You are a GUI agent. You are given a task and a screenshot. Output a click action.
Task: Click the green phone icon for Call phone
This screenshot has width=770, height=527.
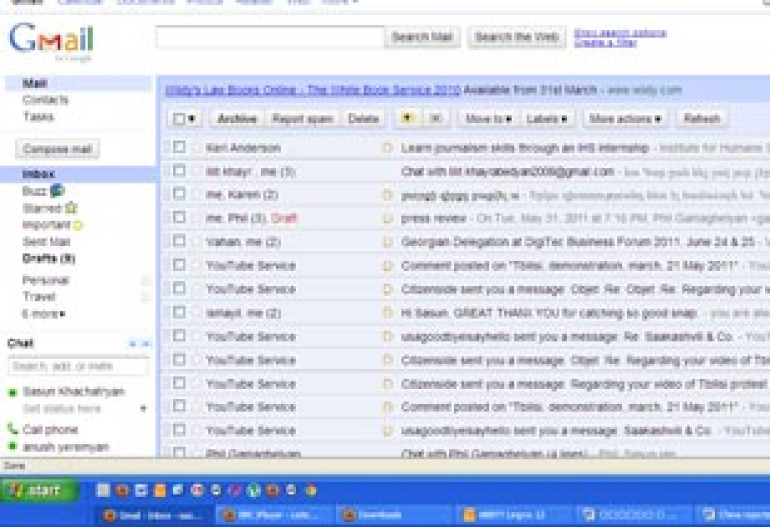[13, 429]
